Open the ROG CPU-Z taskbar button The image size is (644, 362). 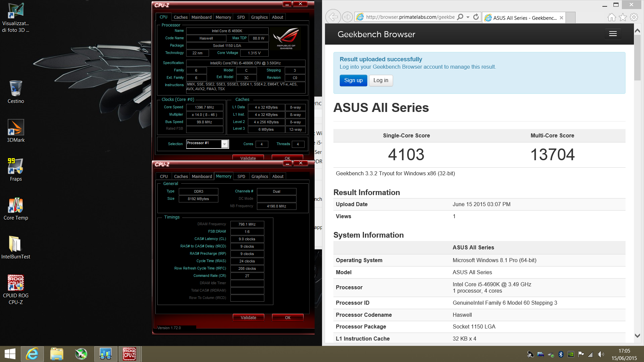129,354
